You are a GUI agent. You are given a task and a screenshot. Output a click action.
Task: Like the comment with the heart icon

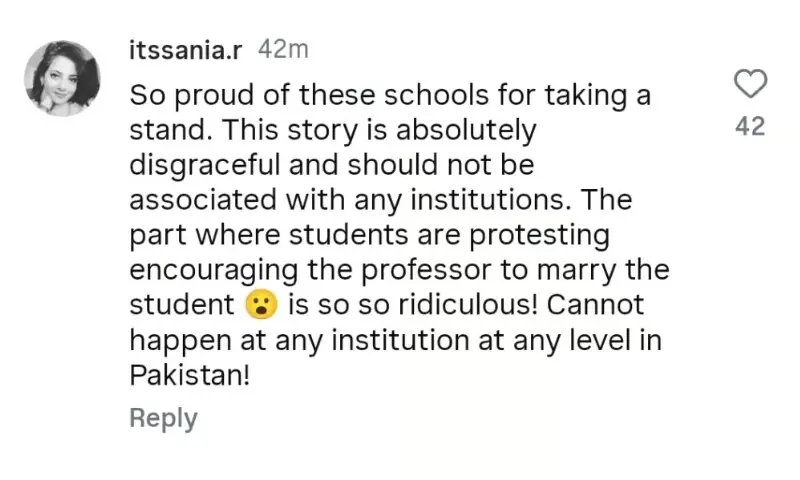tap(750, 85)
